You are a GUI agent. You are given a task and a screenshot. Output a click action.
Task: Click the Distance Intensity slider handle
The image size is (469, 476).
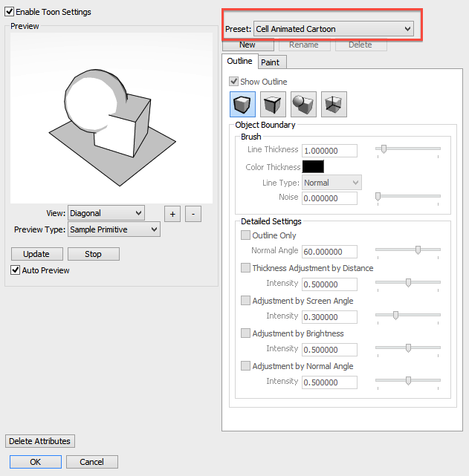pyautogui.click(x=408, y=283)
